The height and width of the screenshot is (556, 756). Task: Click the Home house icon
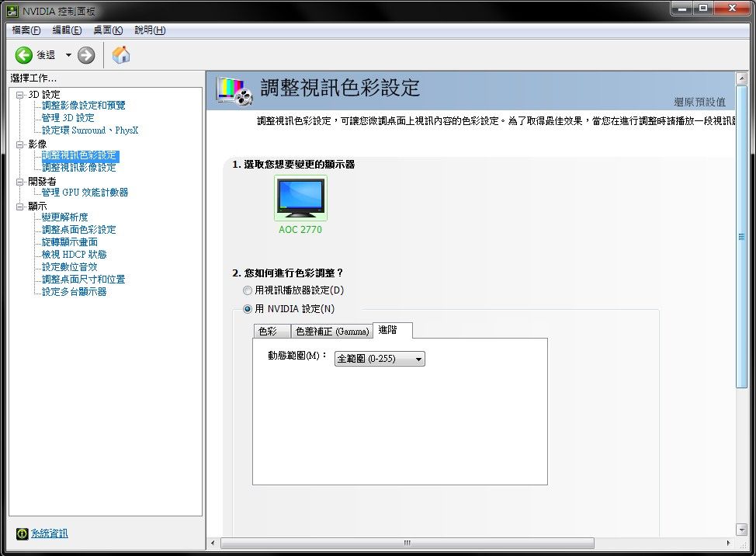click(x=121, y=55)
